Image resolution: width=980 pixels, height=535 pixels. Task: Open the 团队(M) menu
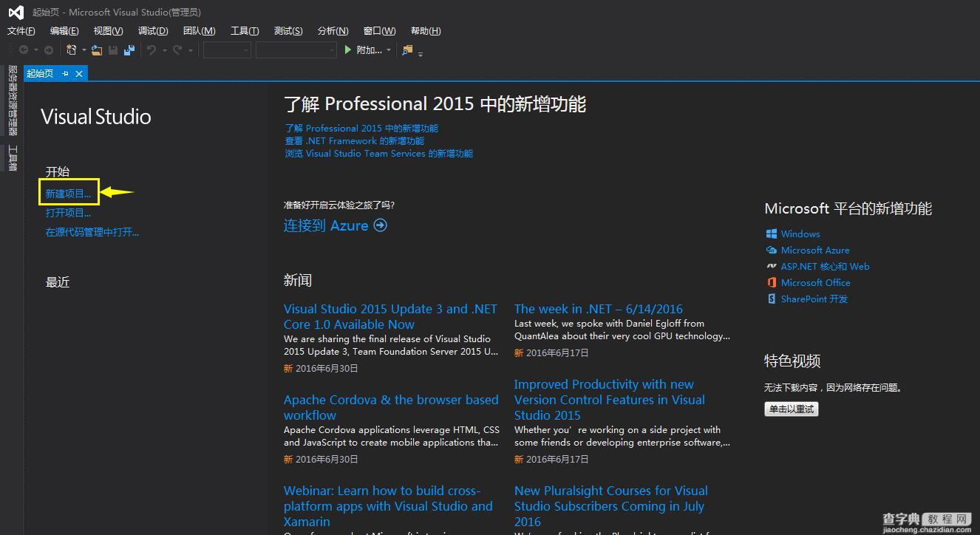(x=199, y=31)
